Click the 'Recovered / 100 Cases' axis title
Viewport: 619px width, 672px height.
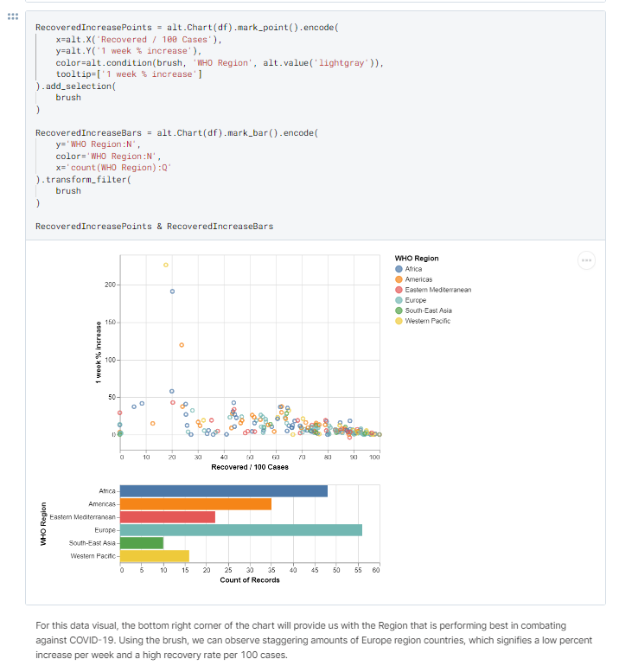250,467
